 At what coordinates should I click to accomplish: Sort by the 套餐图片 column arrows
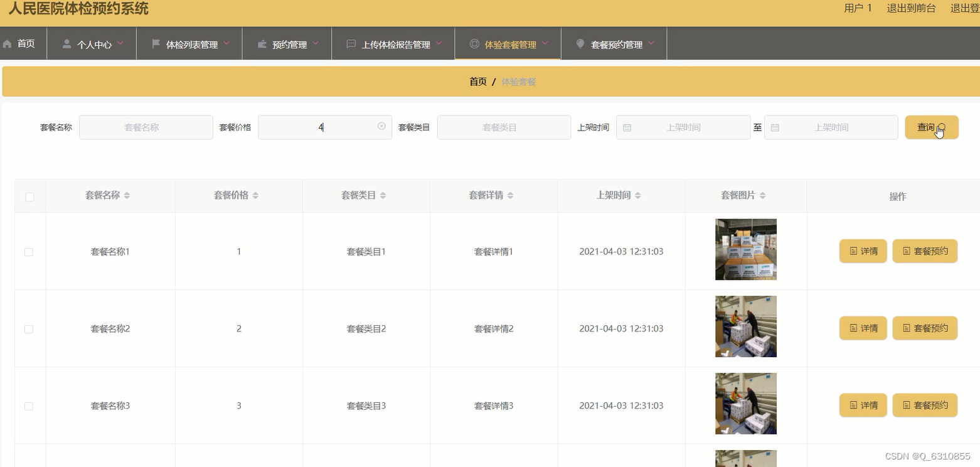pyautogui.click(x=762, y=196)
